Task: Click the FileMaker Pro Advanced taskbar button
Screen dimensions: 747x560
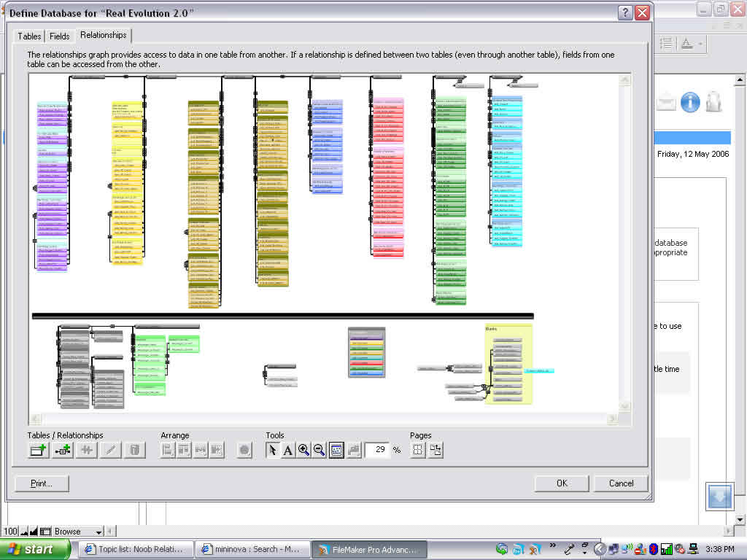Action: (370, 550)
